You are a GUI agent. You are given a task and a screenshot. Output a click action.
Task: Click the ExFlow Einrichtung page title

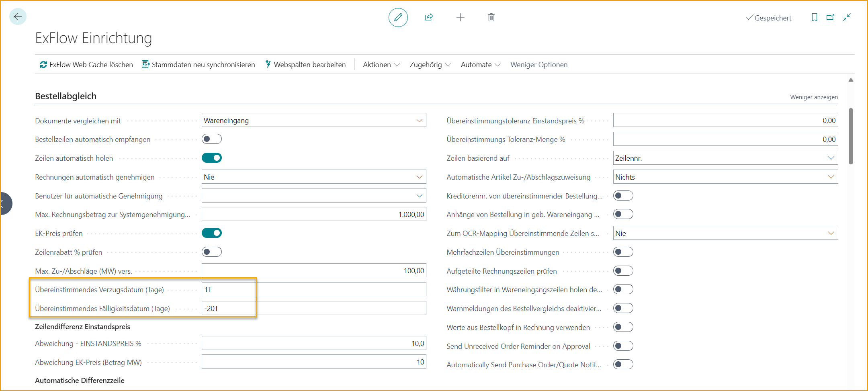94,38
